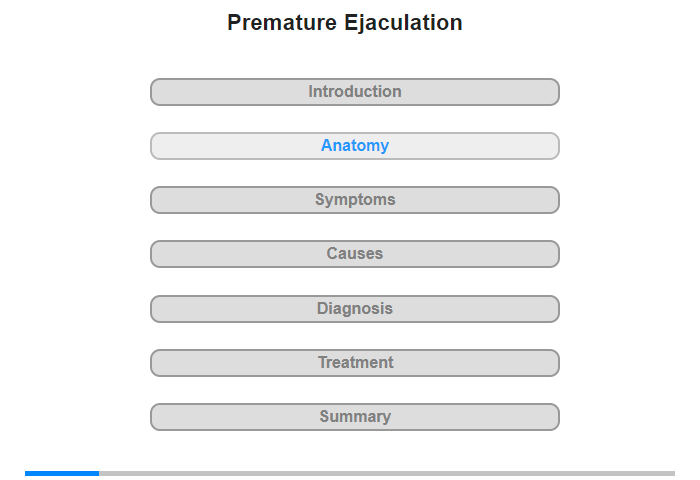Pick Causes from the topic list
This screenshot has height=480, width=700.
tap(354, 254)
